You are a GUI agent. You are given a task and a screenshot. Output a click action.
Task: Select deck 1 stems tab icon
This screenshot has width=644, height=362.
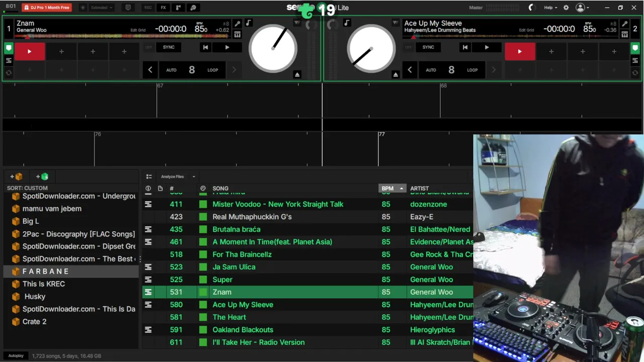[x=9, y=60]
